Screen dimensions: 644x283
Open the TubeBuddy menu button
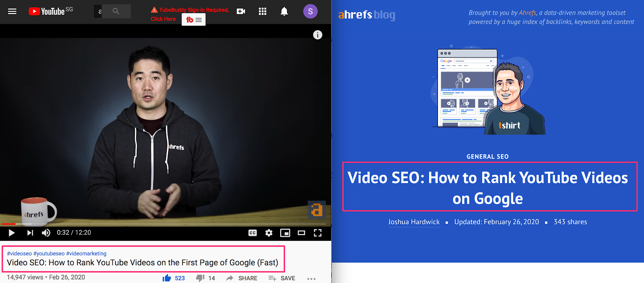click(194, 19)
